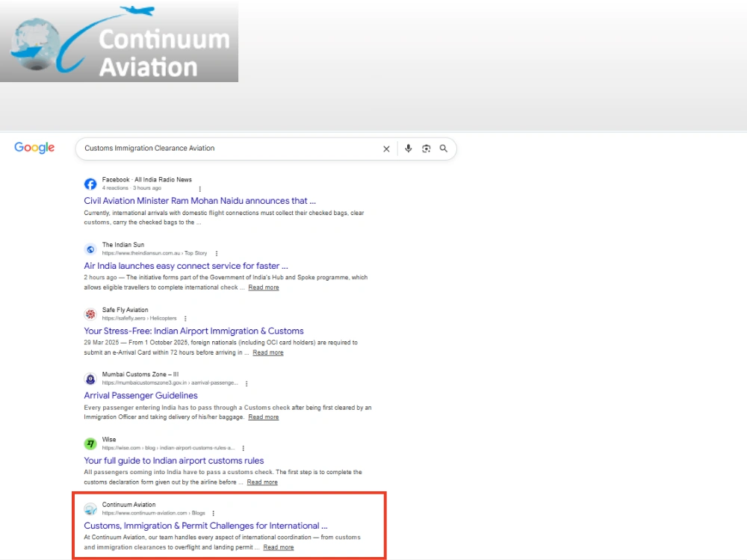Open three-dot menu for Safe Fly Aviation result
Image resolution: width=747 pixels, height=560 pixels.
tap(185, 319)
